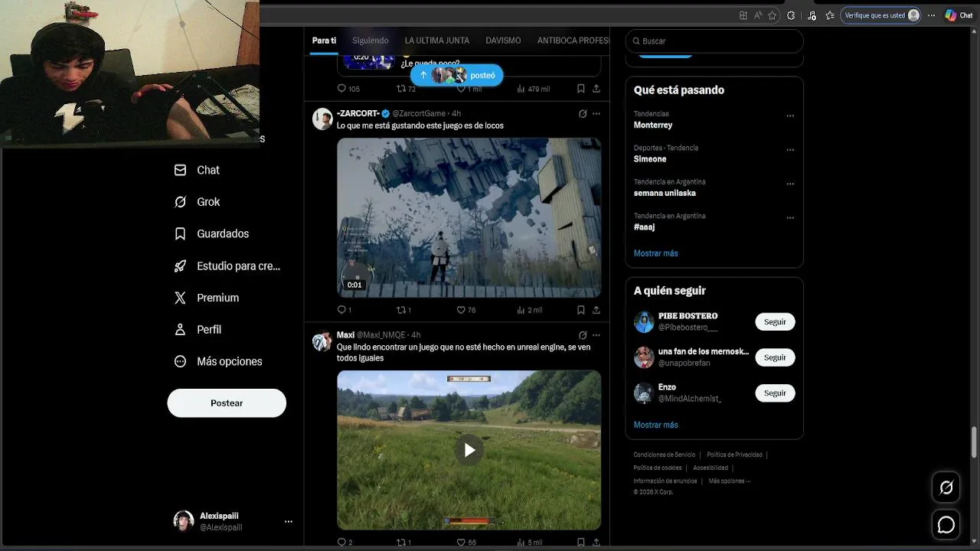980x551 pixels.
Task: Click browser favorites star icon
Action: click(773, 15)
